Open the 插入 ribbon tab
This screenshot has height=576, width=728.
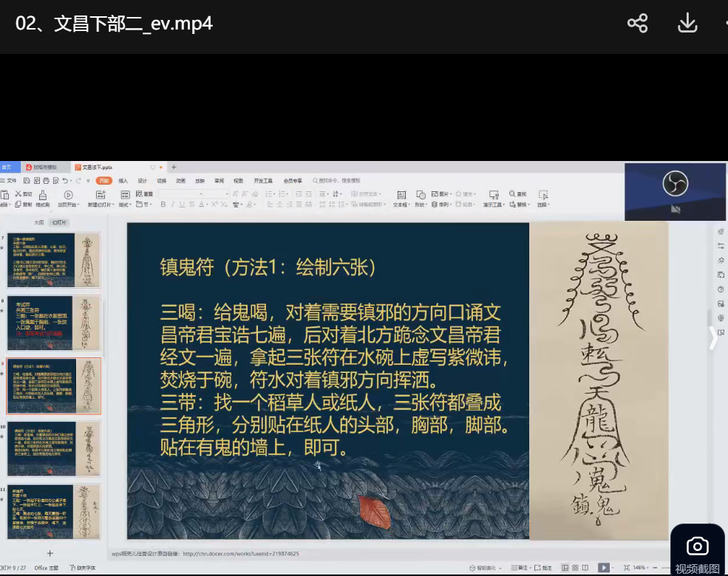click(123, 180)
